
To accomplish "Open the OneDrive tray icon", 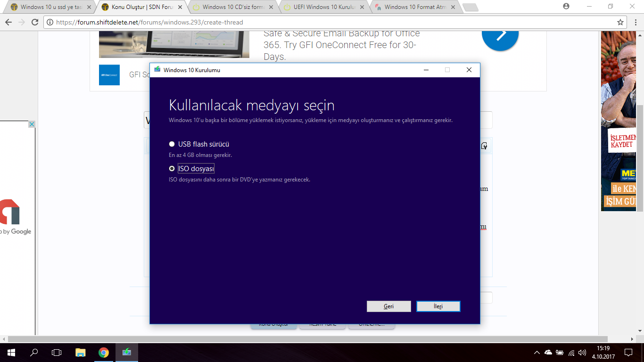I will (548, 353).
